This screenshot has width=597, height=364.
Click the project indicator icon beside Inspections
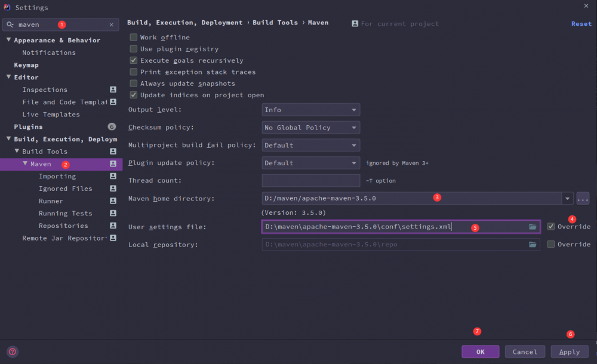click(x=112, y=89)
